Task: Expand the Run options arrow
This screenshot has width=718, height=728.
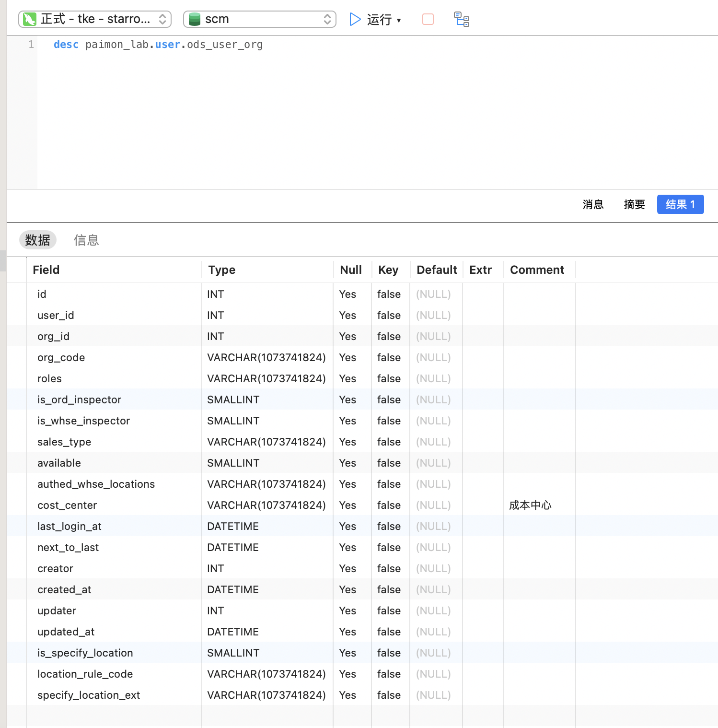Action: (399, 20)
